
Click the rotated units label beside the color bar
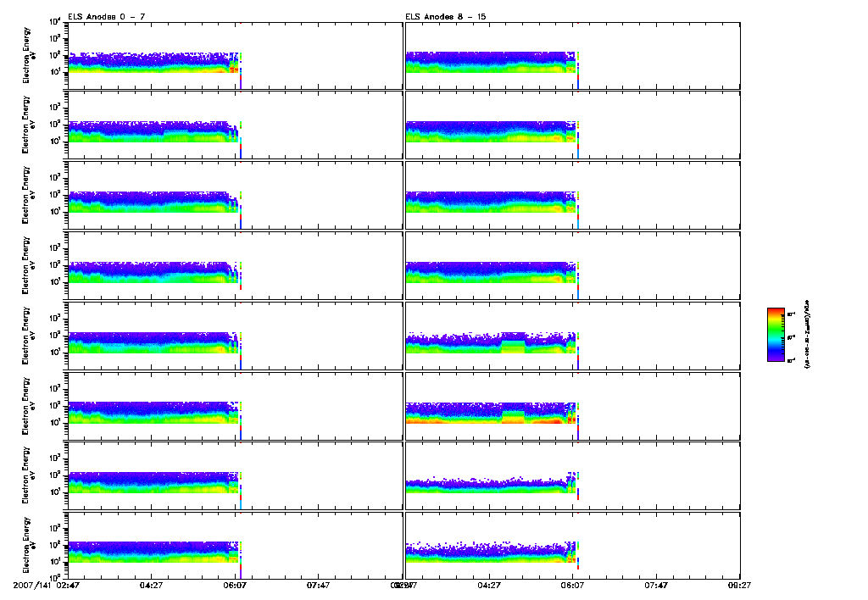click(807, 335)
